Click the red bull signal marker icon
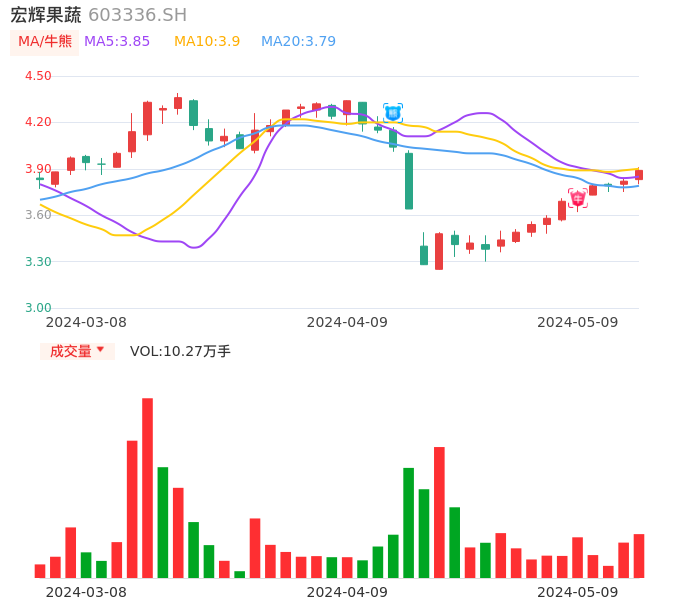This screenshot has height=606, width=686. (x=578, y=198)
